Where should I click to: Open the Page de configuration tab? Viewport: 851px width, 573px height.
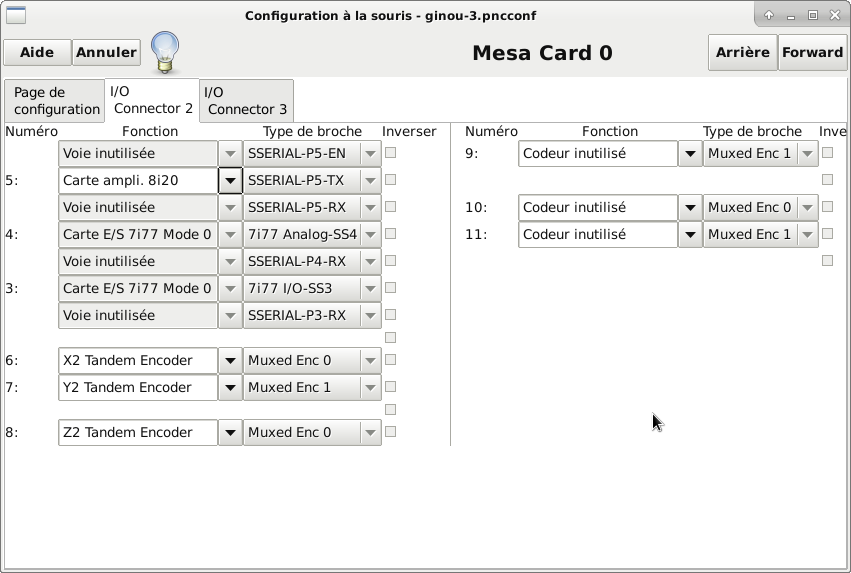pos(55,101)
